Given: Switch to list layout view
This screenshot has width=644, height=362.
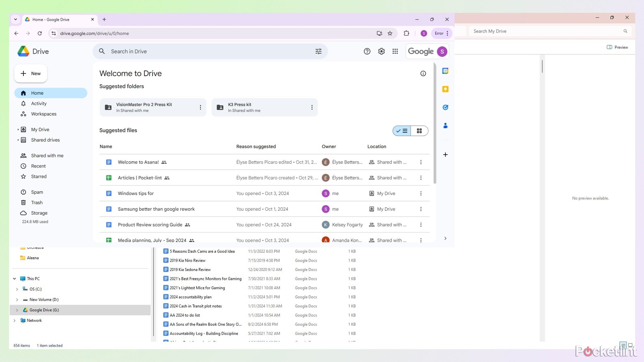Looking at the screenshot, I should [402, 131].
